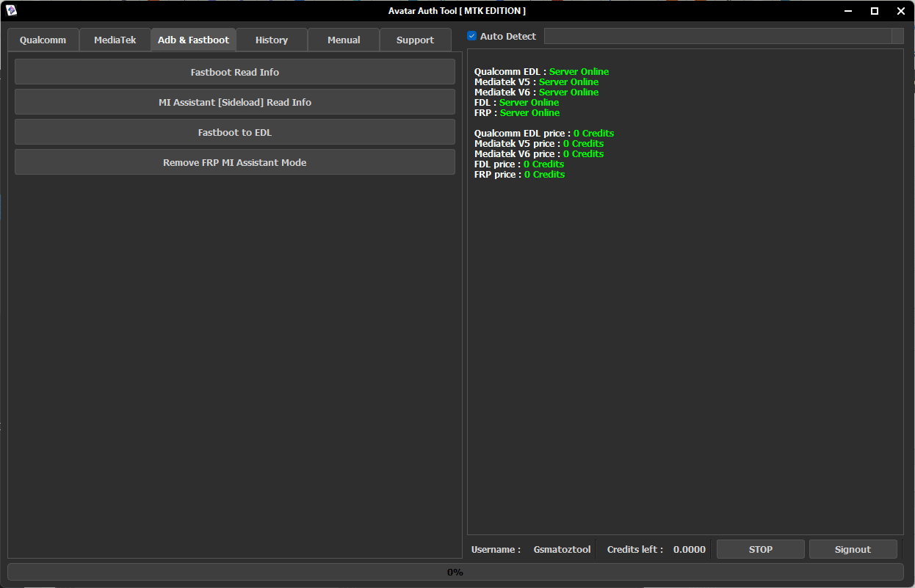The image size is (915, 588).
Task: Open the Menual tab
Action: coord(344,40)
